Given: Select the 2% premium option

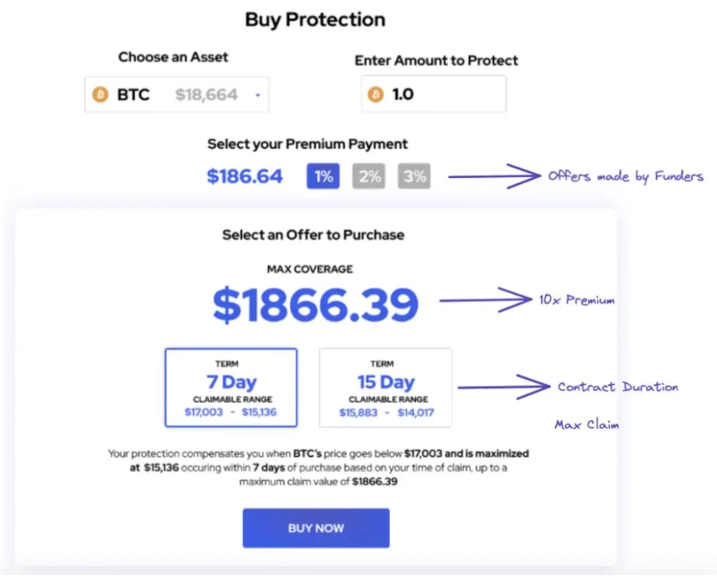Looking at the screenshot, I should (x=368, y=177).
